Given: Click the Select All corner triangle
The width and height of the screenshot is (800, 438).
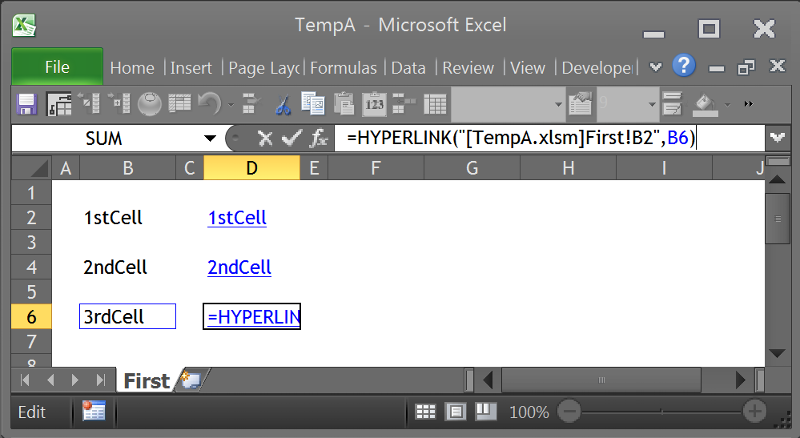Looking at the screenshot, I should pyautogui.click(x=32, y=168).
